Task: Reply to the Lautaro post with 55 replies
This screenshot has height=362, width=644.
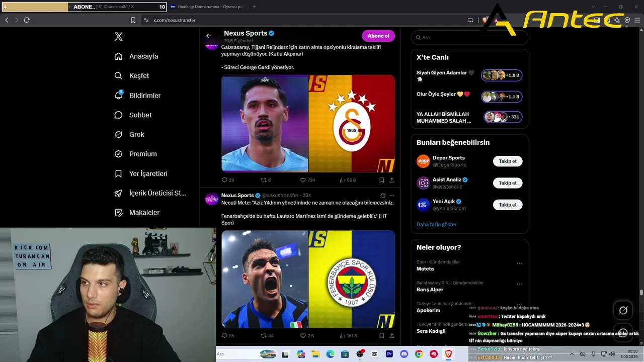Action: click(x=228, y=335)
